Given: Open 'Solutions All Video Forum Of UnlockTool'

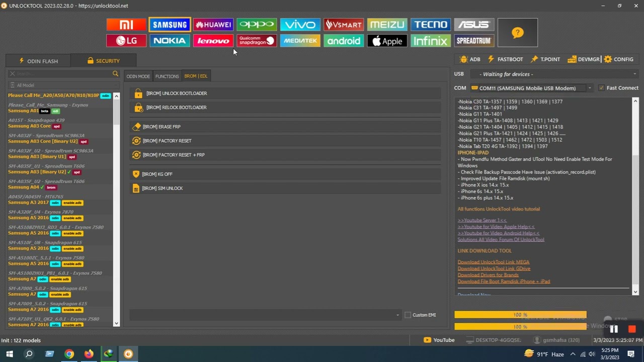Looking at the screenshot, I should click(501, 240).
